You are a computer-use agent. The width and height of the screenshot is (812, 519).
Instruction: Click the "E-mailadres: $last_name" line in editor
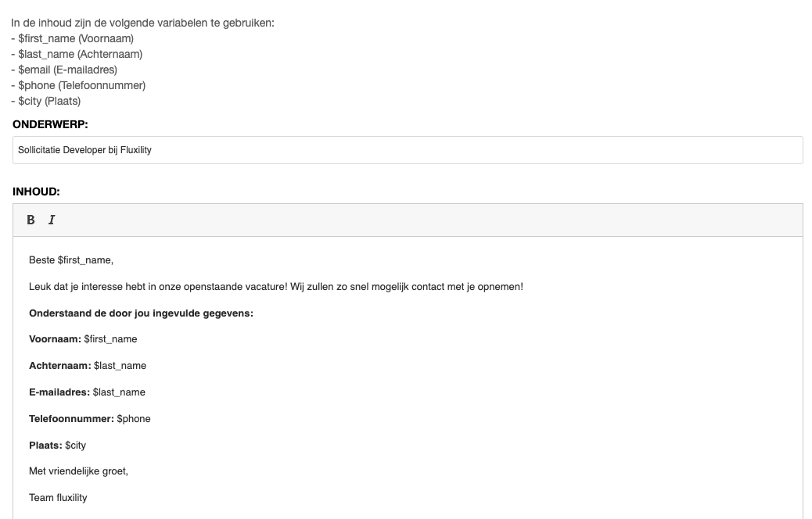tap(87, 392)
